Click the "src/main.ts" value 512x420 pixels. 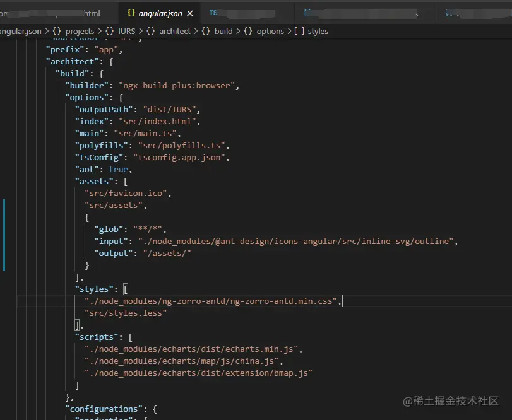pos(145,133)
